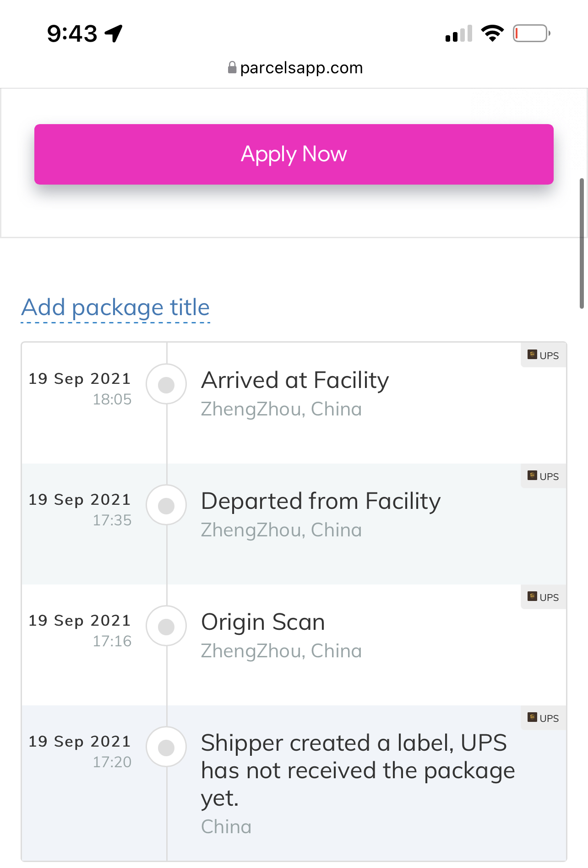This screenshot has width=588, height=868.
Task: Click the Add package title link
Action: tap(115, 308)
